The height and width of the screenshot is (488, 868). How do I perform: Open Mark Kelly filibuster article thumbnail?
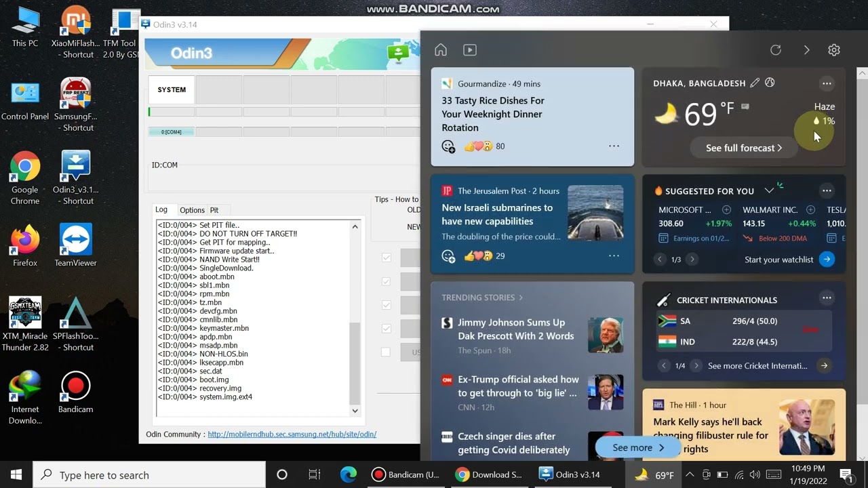(806, 427)
